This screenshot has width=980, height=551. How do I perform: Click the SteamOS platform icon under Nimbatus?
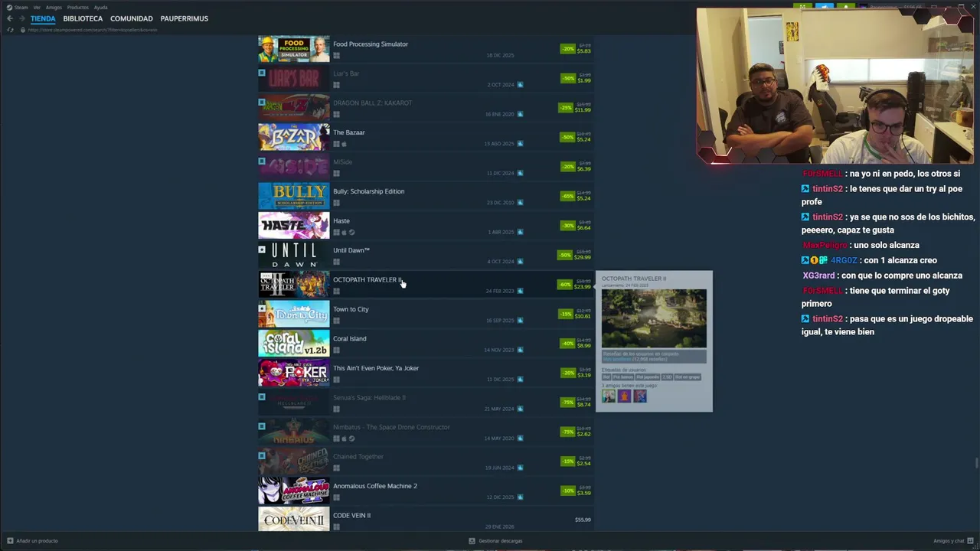click(351, 439)
